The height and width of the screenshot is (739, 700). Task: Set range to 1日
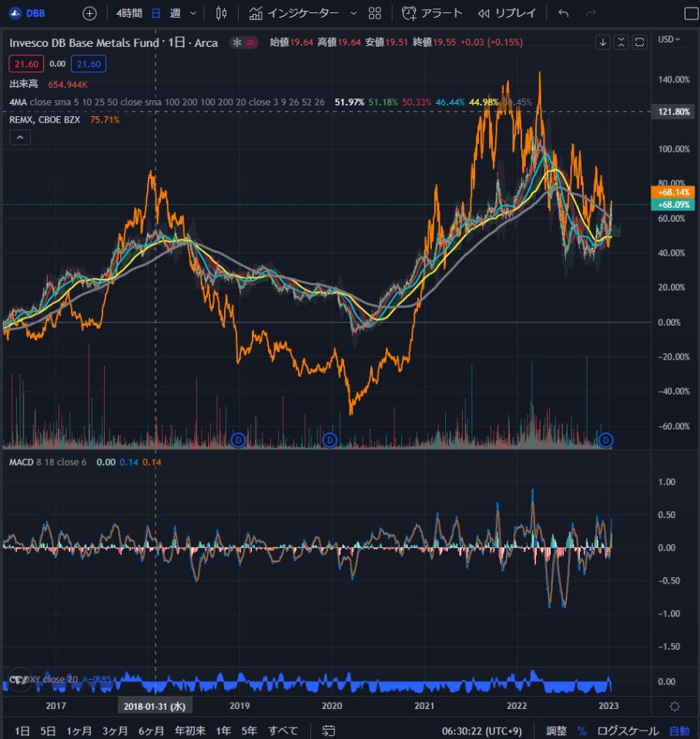22,731
